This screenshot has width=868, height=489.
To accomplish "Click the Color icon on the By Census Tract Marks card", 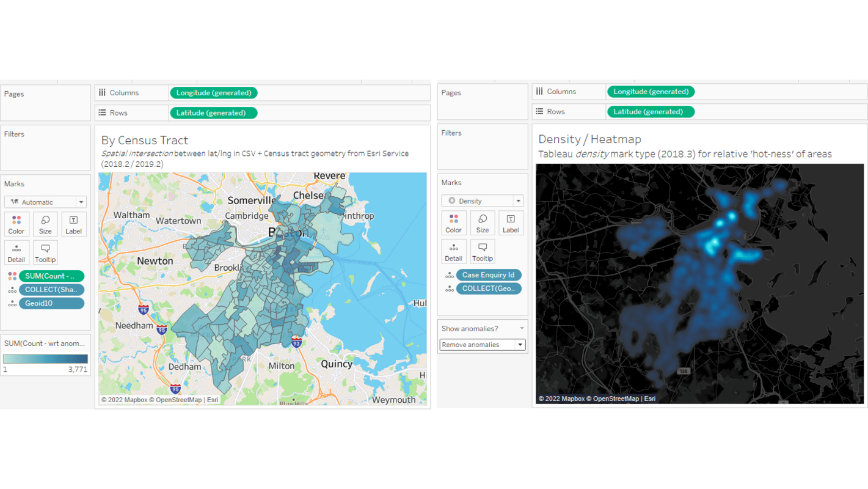I will click(x=16, y=224).
